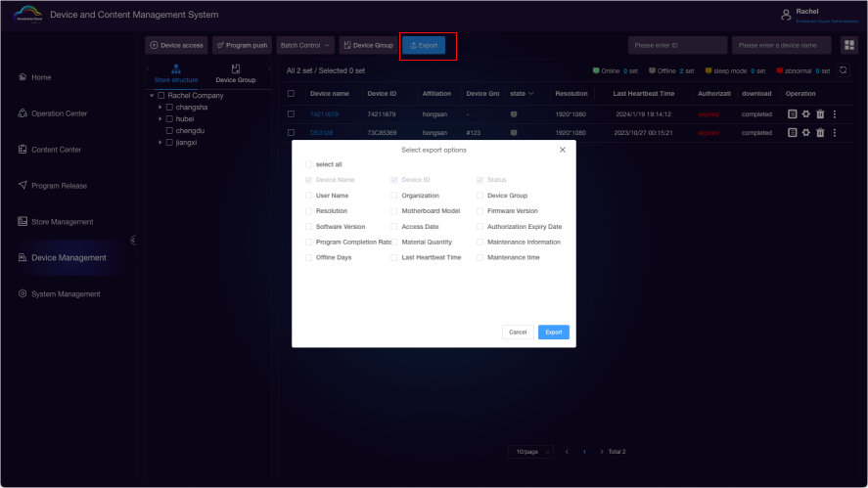
Task: Open settings gear for device 74211679
Action: click(806, 113)
